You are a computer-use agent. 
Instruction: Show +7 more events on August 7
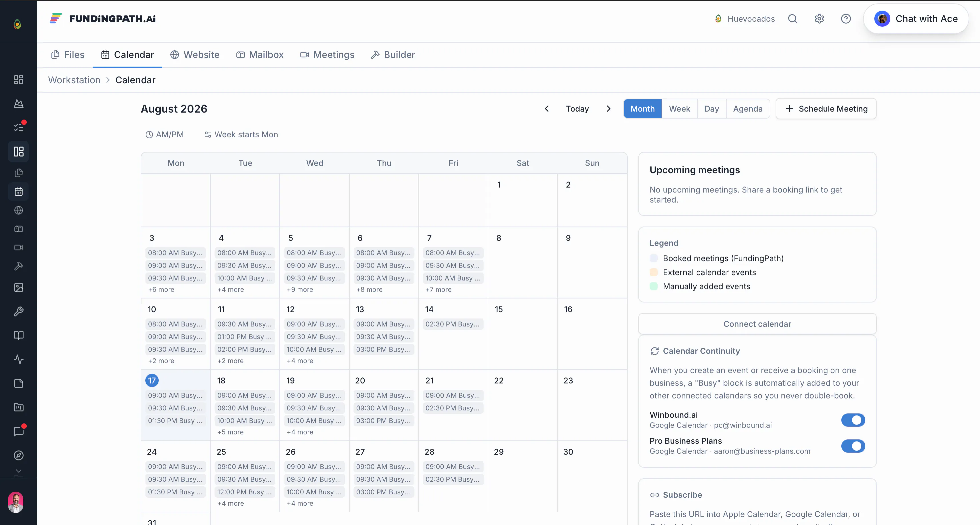[439, 290]
